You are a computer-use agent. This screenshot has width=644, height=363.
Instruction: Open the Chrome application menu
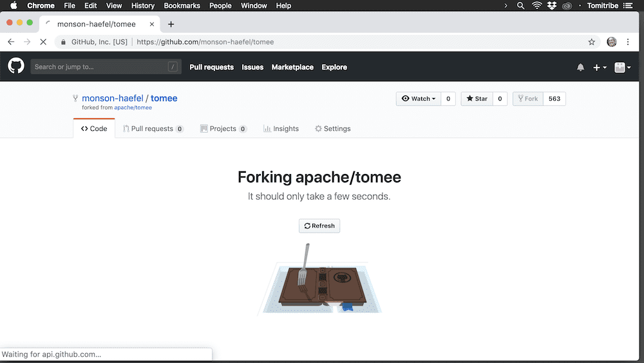(x=41, y=6)
